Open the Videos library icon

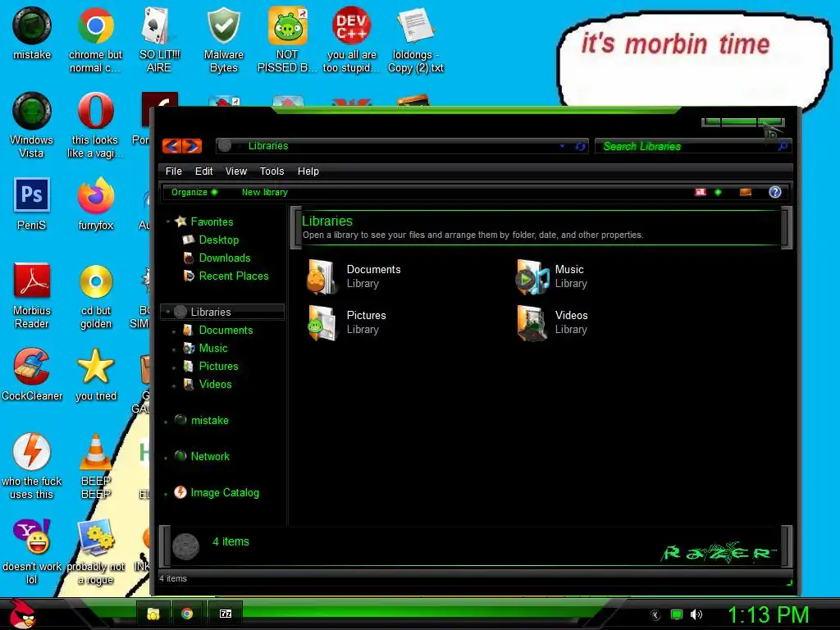tap(532, 322)
